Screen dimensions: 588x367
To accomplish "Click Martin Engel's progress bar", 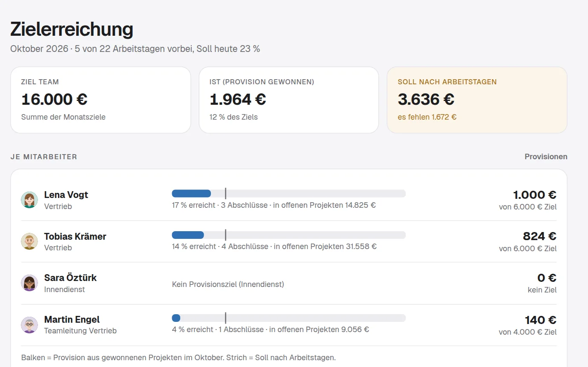I will coord(289,318).
